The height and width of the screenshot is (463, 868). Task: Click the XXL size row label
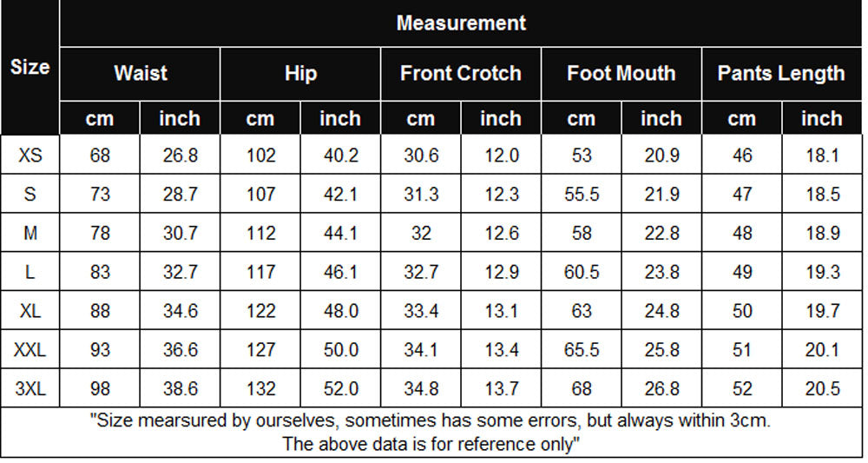30,349
